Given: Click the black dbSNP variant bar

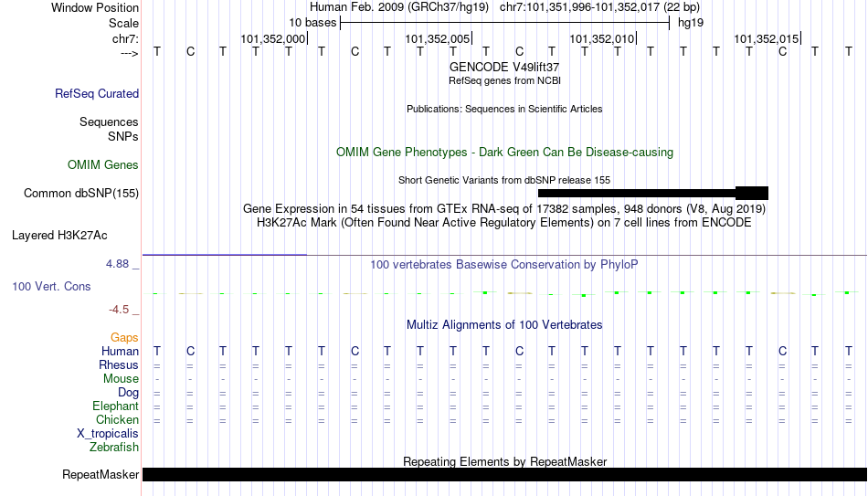Looking at the screenshot, I should point(653,194).
